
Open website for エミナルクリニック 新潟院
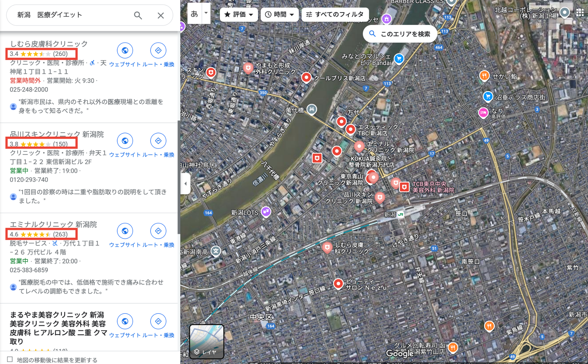click(125, 231)
